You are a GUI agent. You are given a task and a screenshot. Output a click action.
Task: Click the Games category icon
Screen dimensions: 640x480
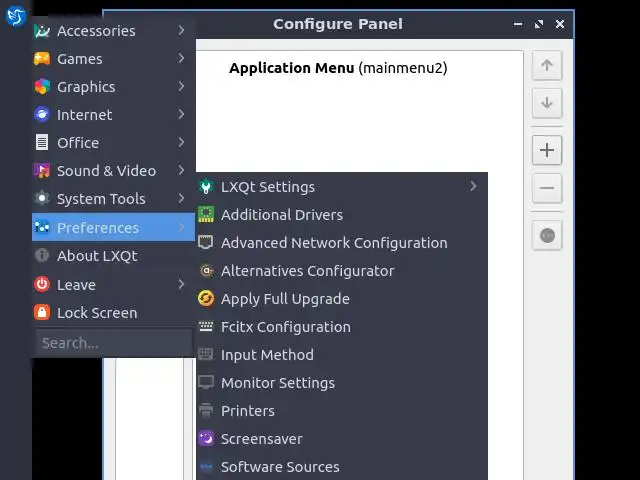click(x=42, y=59)
